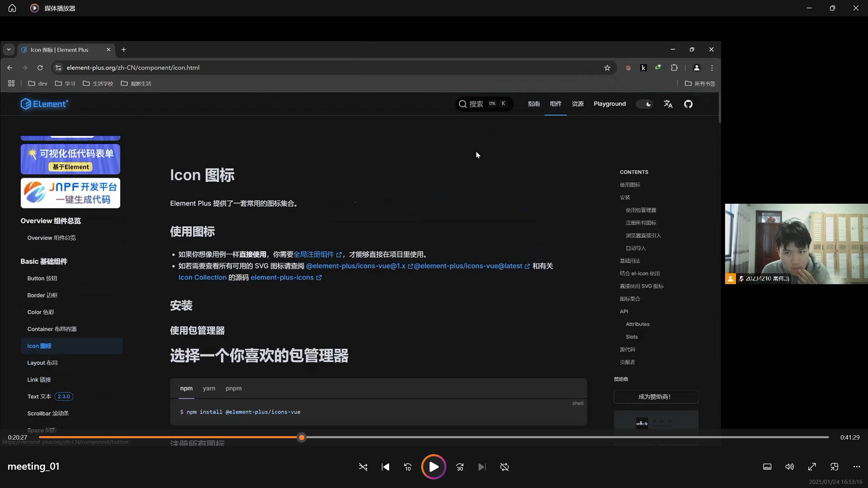Open the browser apps grid icon
868x488 pixels.
pyautogui.click(x=11, y=83)
